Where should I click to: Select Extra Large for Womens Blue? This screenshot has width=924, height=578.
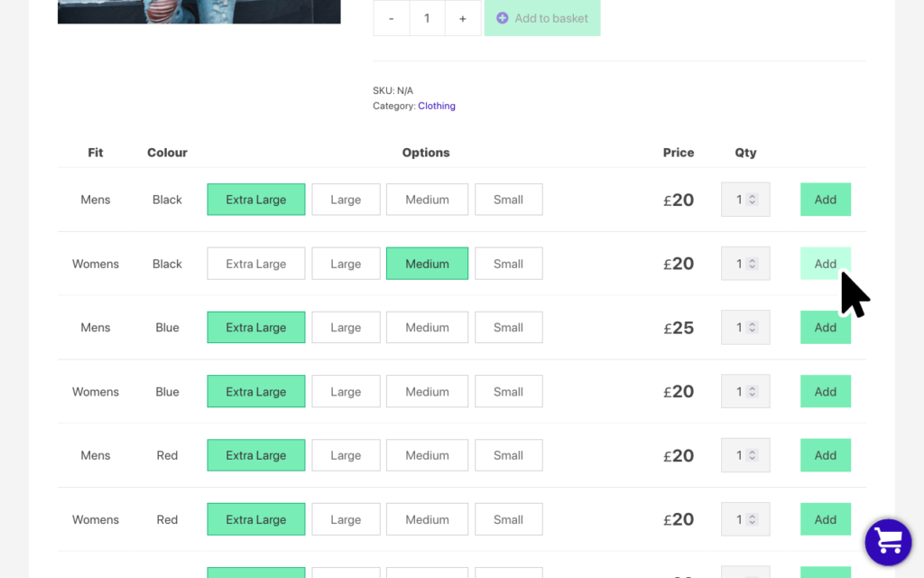[255, 392]
